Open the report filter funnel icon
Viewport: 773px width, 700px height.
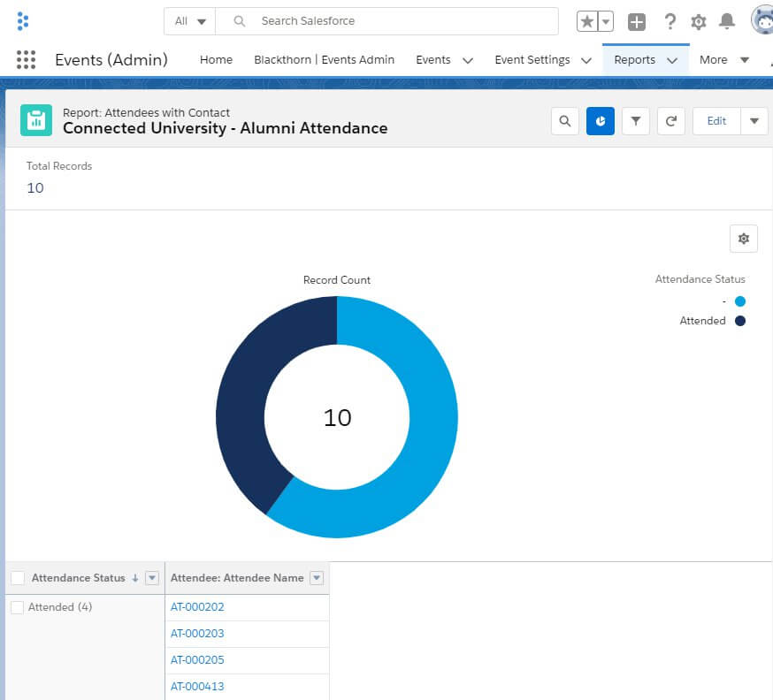pos(635,121)
